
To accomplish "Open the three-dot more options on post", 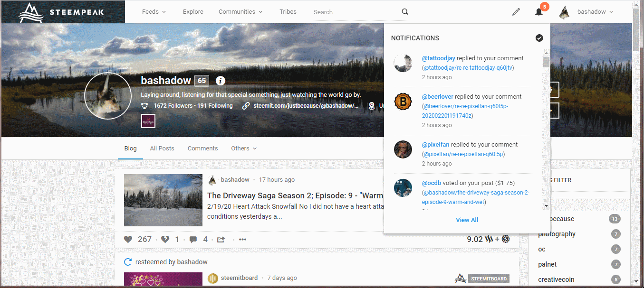I will coord(243,240).
